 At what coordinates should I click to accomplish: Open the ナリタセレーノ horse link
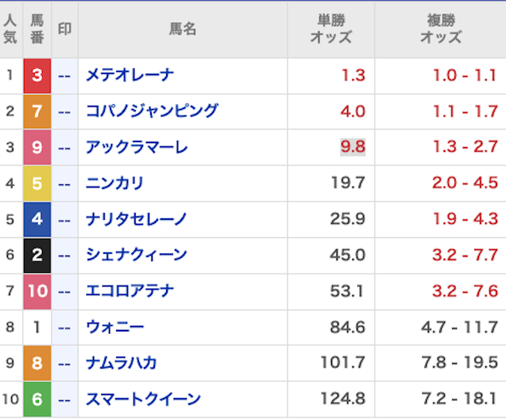[137, 219]
